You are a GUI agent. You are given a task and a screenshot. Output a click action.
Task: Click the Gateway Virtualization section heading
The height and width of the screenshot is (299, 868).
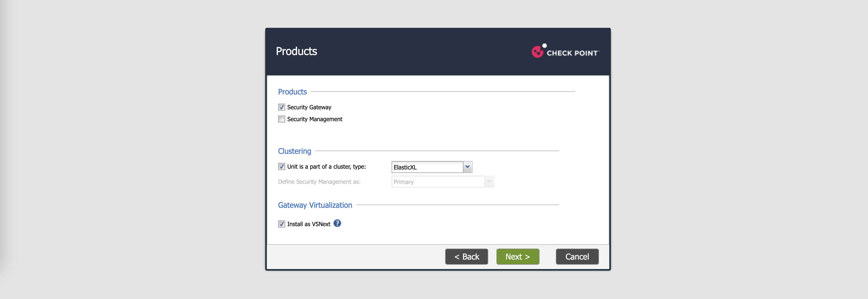point(315,205)
